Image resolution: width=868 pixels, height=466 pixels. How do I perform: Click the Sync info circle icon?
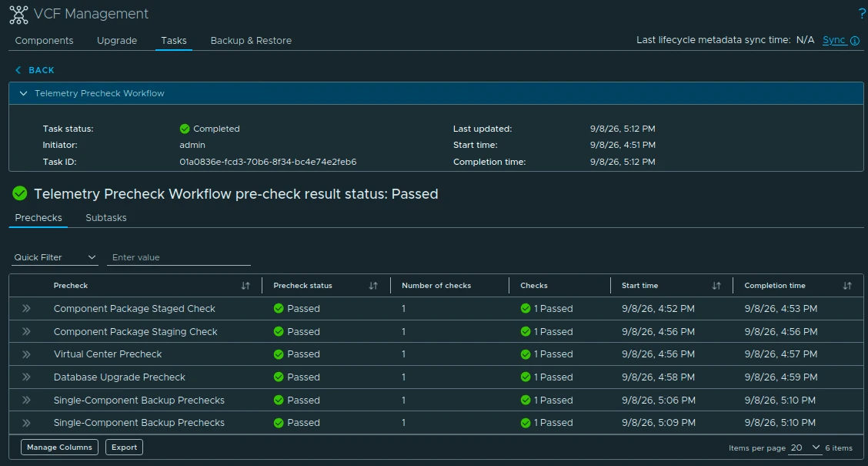point(855,41)
